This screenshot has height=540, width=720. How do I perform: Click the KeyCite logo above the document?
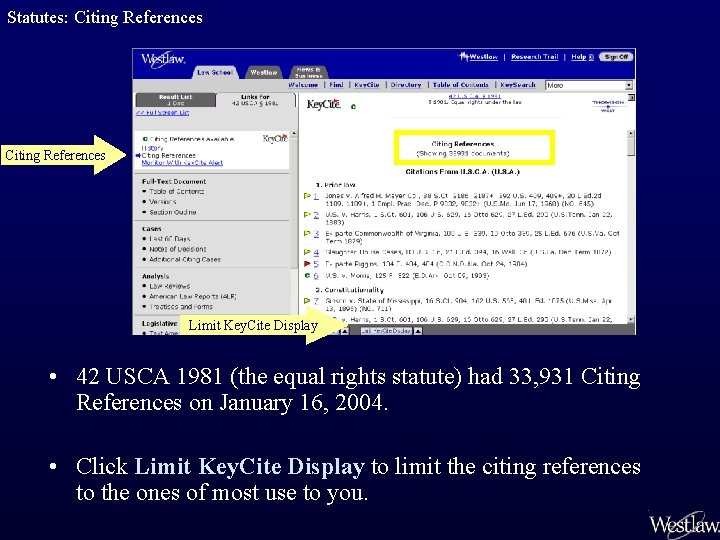coord(324,104)
